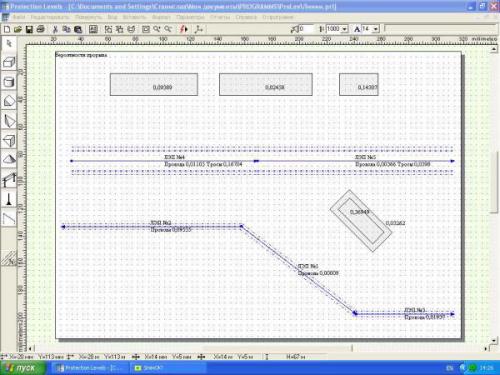This screenshot has height=375, width=500.
Task: Click the пуск Start button
Action: 22,368
